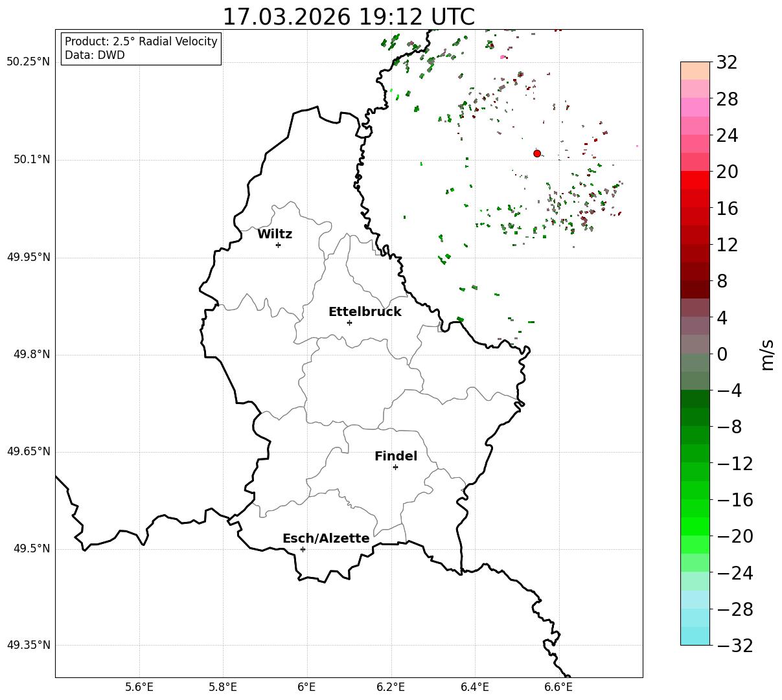Click the colorbar tick label 8
782x700 pixels.
pos(722,282)
